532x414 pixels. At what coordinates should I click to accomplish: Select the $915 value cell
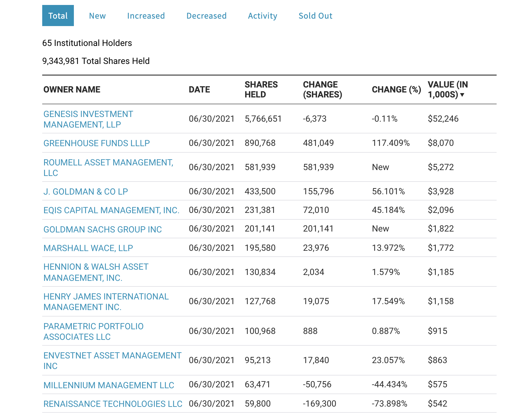pyautogui.click(x=437, y=331)
